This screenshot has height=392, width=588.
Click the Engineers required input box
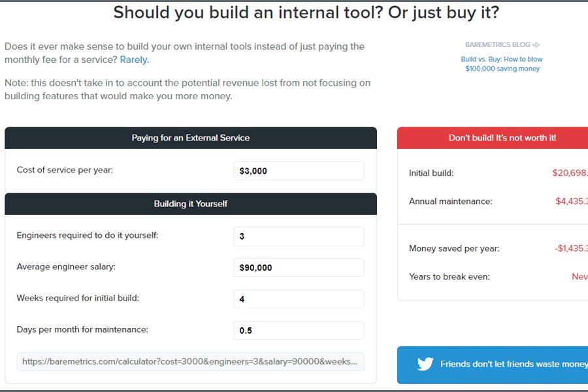(299, 237)
